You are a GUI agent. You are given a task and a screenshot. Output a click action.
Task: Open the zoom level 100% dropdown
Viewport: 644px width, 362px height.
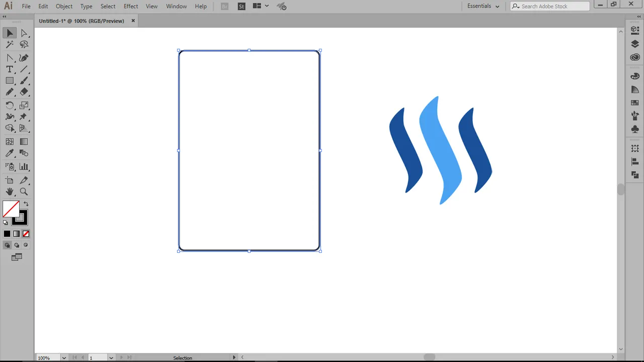(64, 358)
